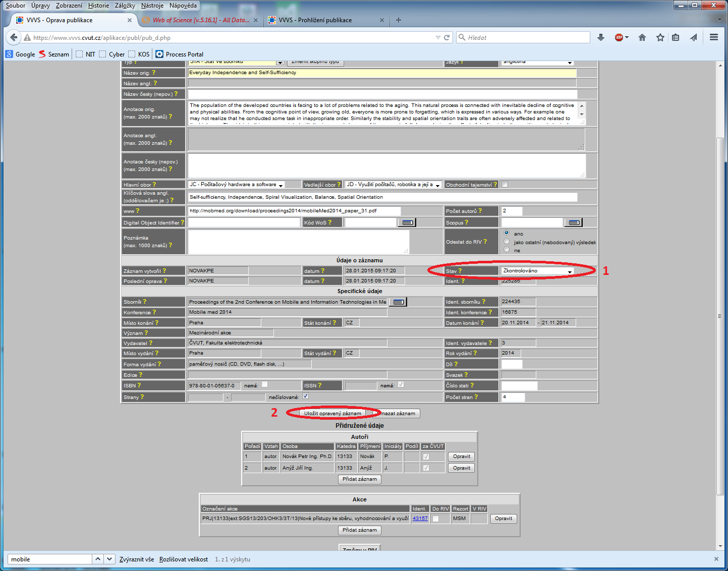This screenshot has height=571, width=728.
Task: Open the Jazyk dropdown
Action: (538, 62)
